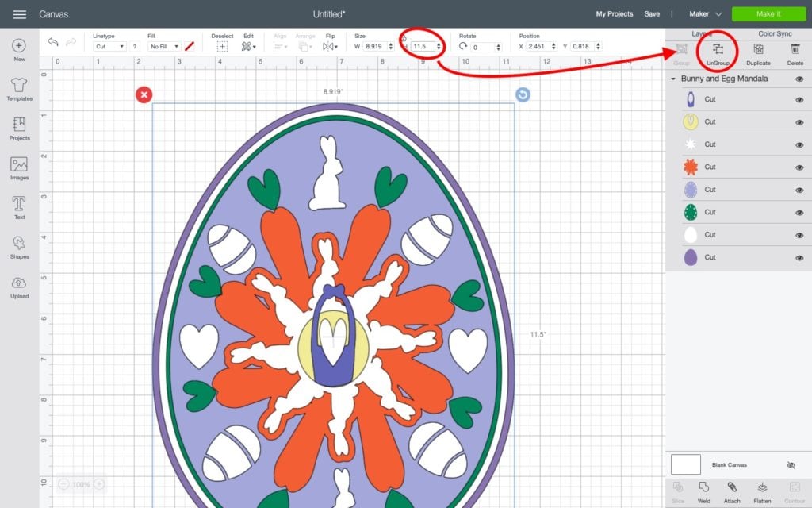Delete the selection with the trash icon
The height and width of the screenshot is (508, 812).
(795, 53)
